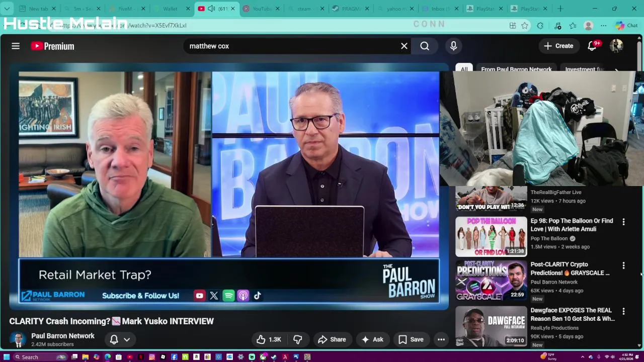
Task: Open options for Dawgface EXPOSES video
Action: coord(623,312)
